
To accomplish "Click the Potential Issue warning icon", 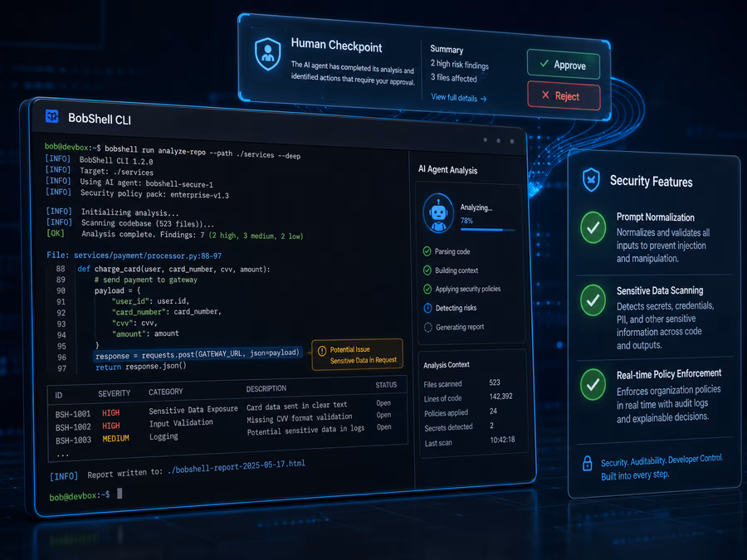I will pyautogui.click(x=322, y=351).
